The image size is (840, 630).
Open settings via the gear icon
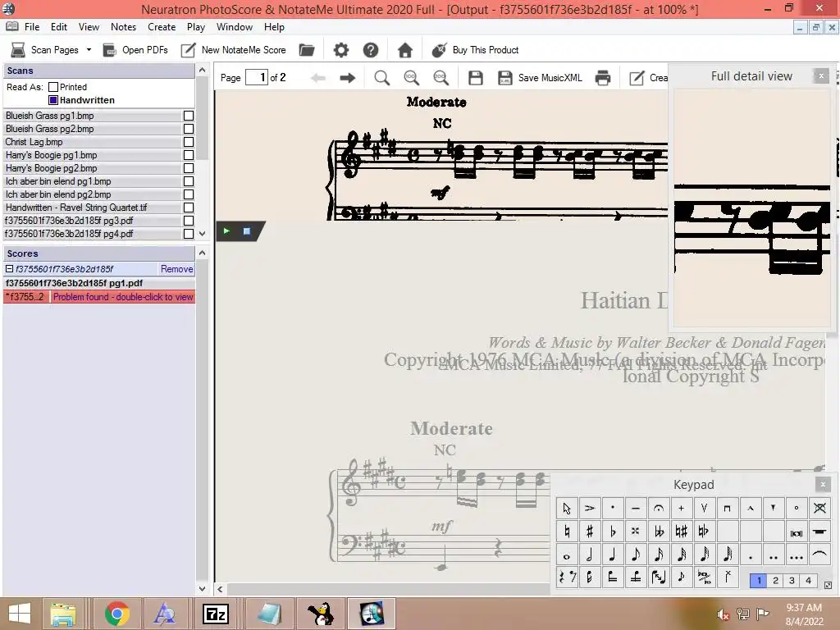[341, 50]
